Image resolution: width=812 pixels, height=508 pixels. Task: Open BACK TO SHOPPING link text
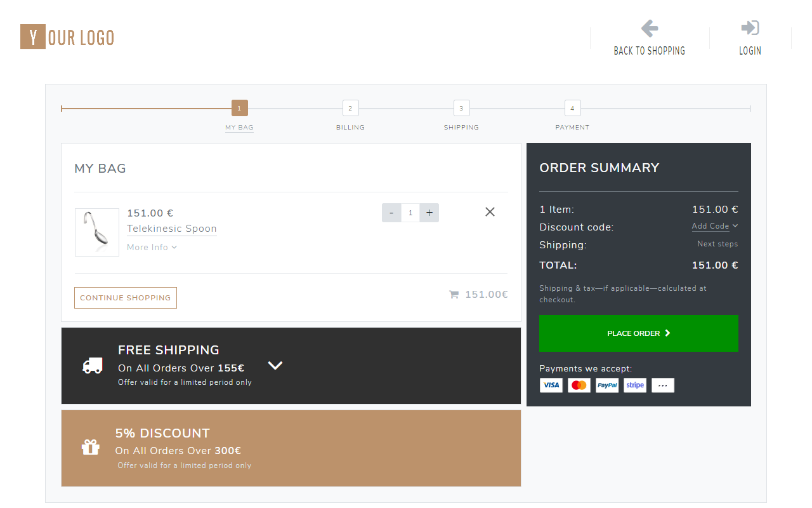(x=650, y=51)
